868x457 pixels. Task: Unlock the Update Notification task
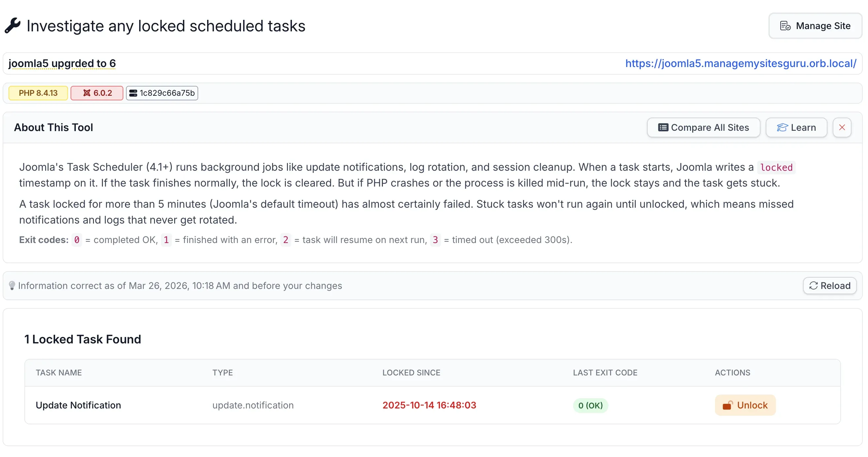click(x=745, y=405)
